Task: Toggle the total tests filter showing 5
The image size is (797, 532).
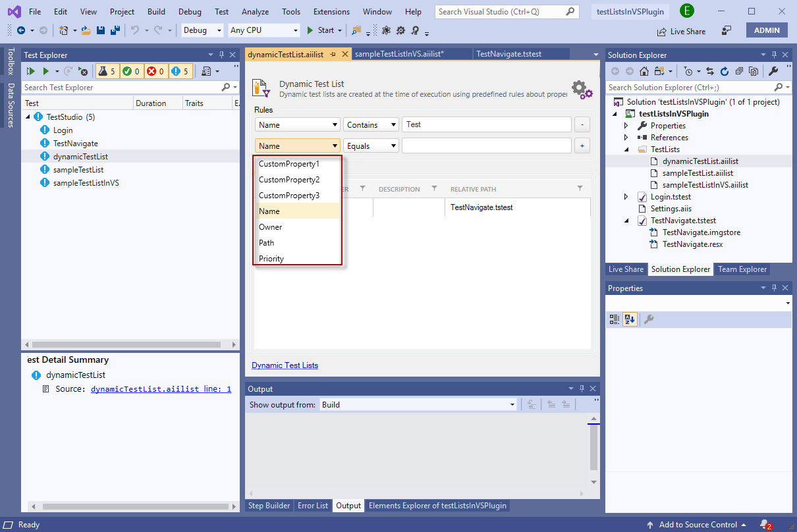Action: [107, 71]
